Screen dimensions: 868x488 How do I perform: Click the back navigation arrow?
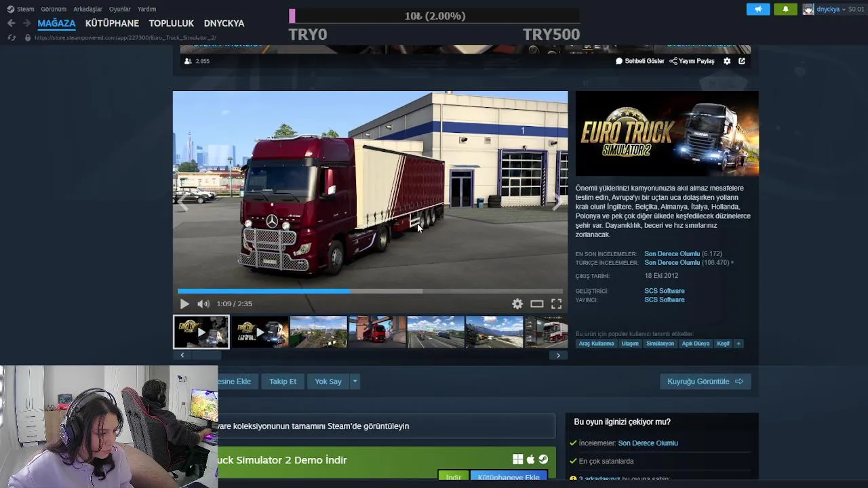coord(12,23)
